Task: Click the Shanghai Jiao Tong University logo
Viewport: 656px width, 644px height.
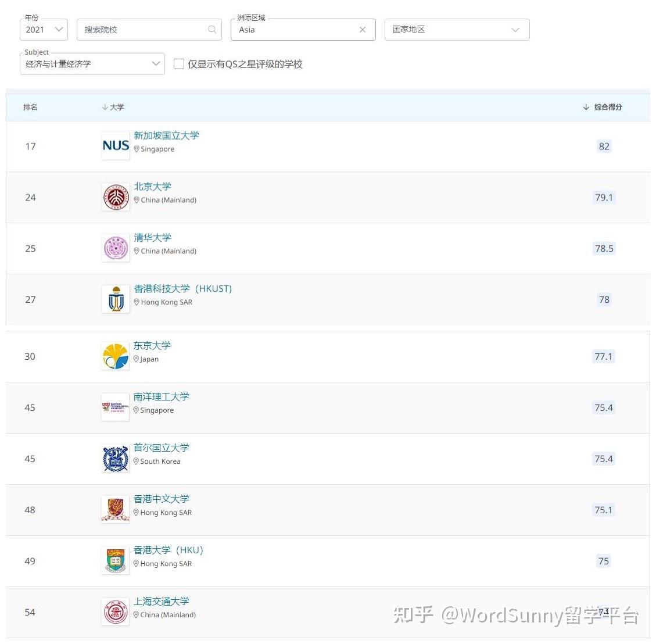Action: coord(116,612)
